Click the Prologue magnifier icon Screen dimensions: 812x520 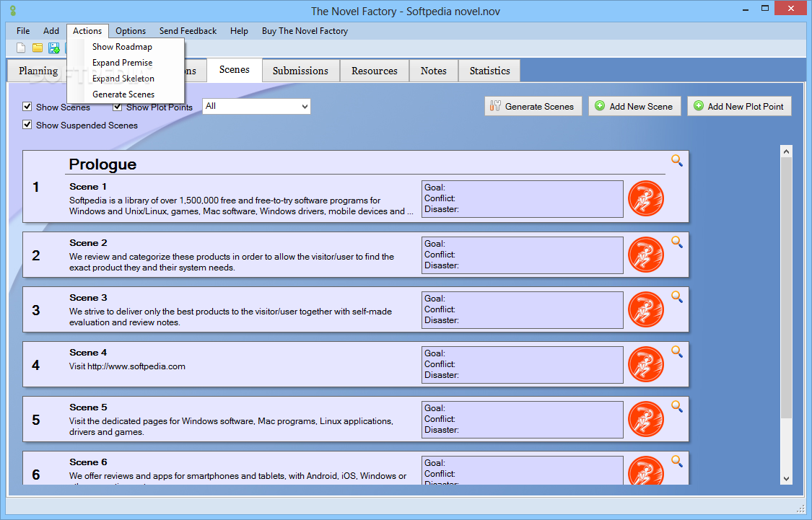677,160
